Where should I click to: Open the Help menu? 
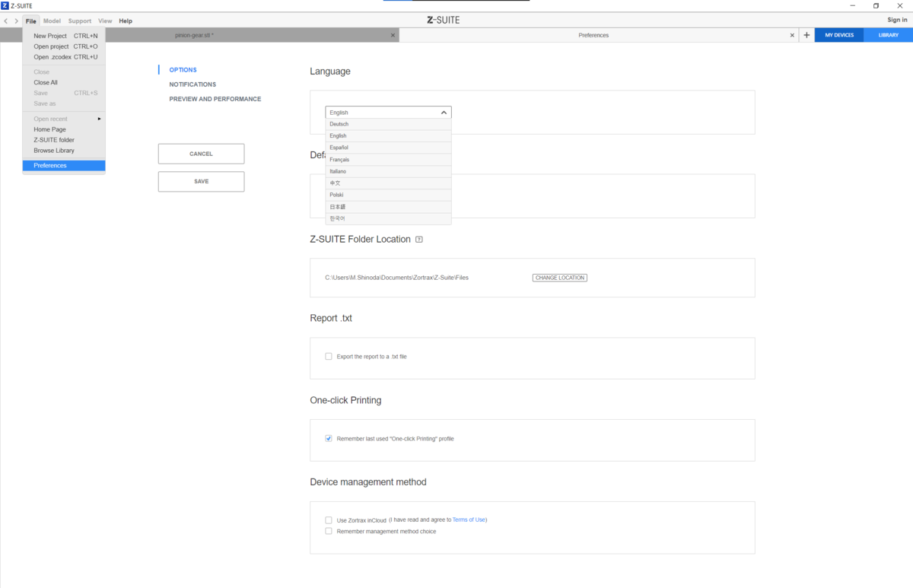coord(126,21)
